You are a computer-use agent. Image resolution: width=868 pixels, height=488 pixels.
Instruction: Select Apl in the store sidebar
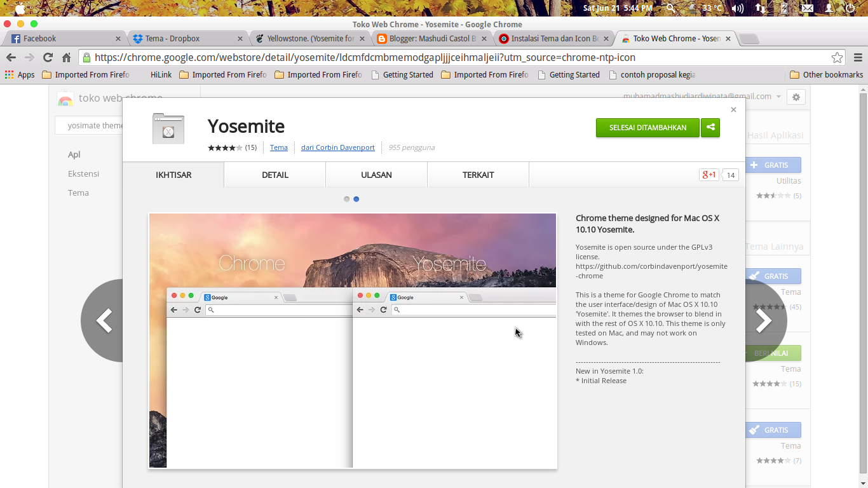pos(74,154)
